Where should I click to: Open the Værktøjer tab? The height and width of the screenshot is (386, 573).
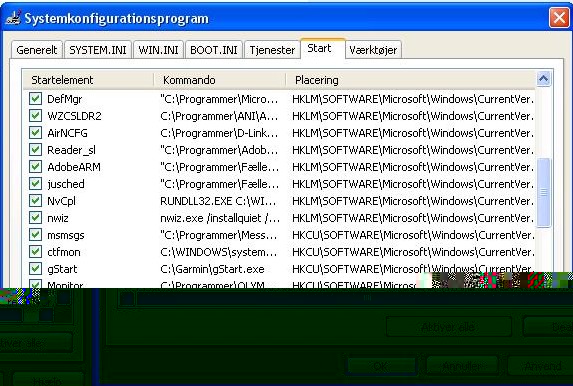[x=373, y=50]
